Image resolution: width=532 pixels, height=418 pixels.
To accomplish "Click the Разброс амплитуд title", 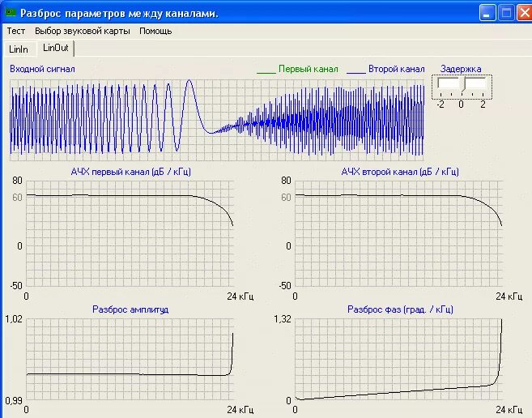I will tap(130, 309).
